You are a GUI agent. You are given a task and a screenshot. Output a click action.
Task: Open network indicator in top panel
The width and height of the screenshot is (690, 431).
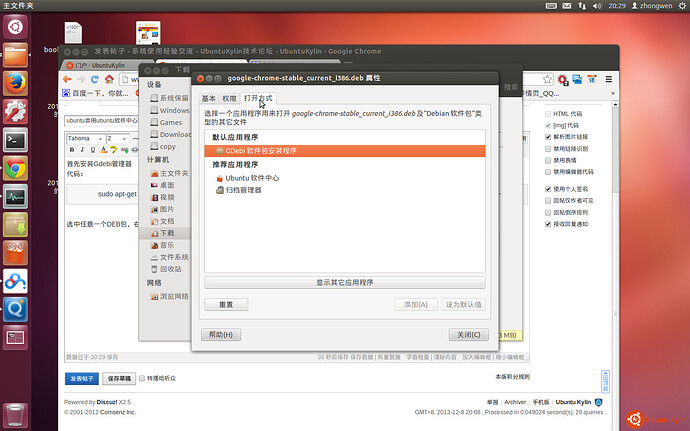click(582, 6)
